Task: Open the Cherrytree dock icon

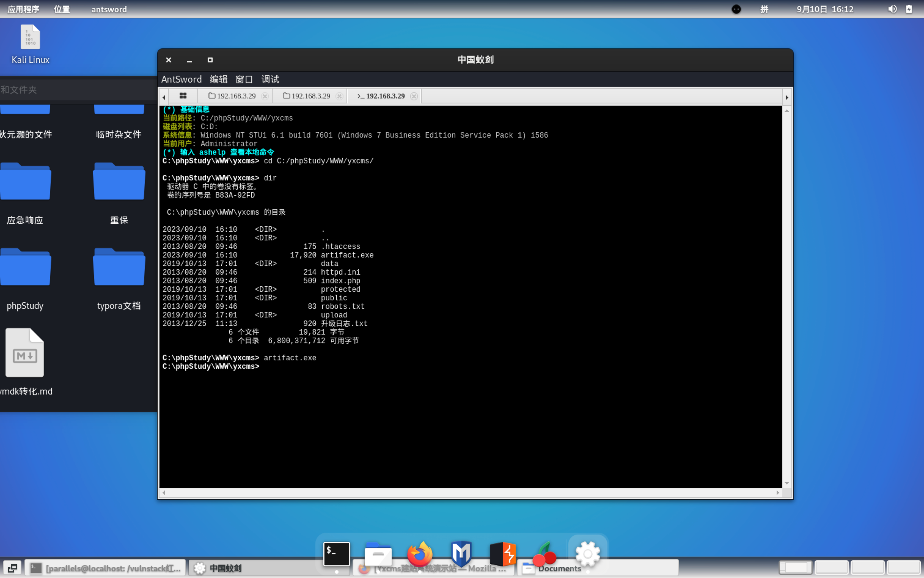Action: click(544, 554)
